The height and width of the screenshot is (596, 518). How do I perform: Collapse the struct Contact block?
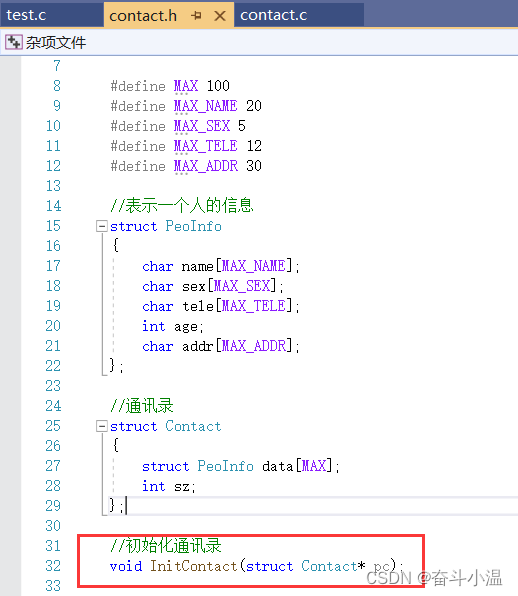point(101,426)
